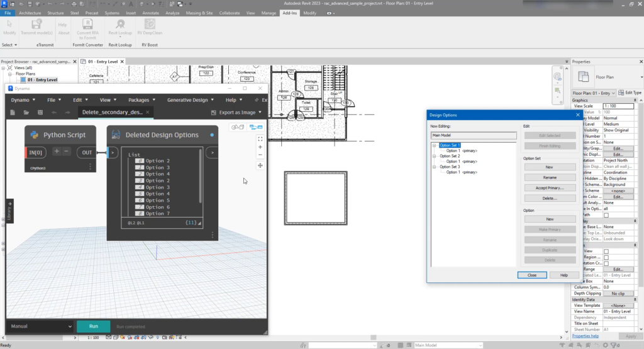Toggle the Watch node preview blue dot
644x349 pixels.
coord(212,135)
